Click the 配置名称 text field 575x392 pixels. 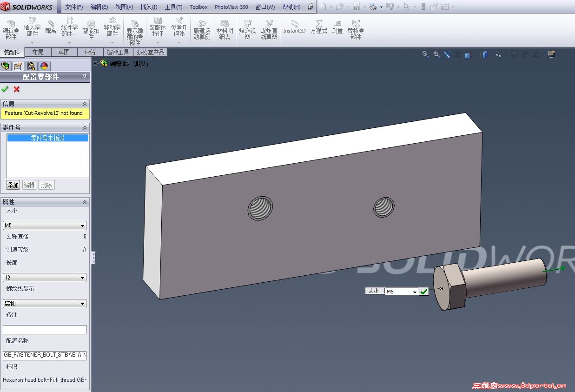[x=45, y=355]
